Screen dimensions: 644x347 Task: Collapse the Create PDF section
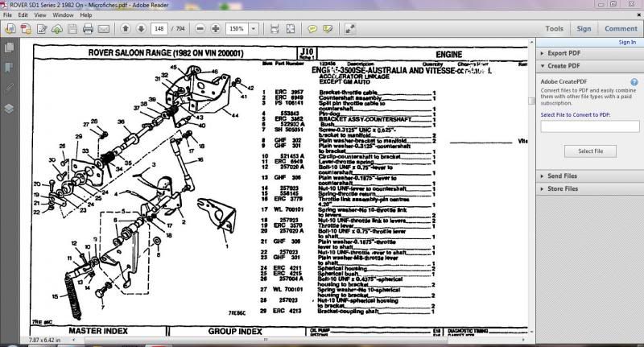(543, 65)
